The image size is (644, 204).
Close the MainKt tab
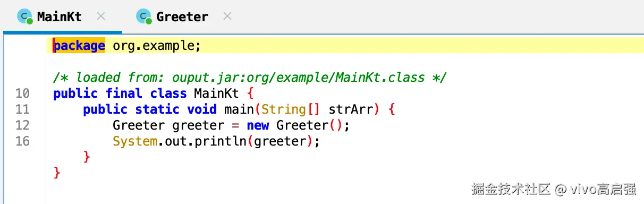click(101, 16)
